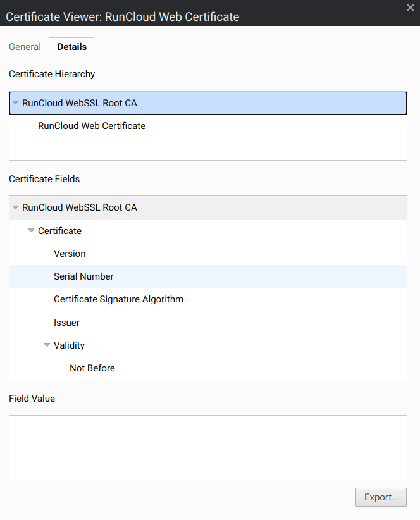
Task: Select the Details tab
Action: (x=72, y=47)
